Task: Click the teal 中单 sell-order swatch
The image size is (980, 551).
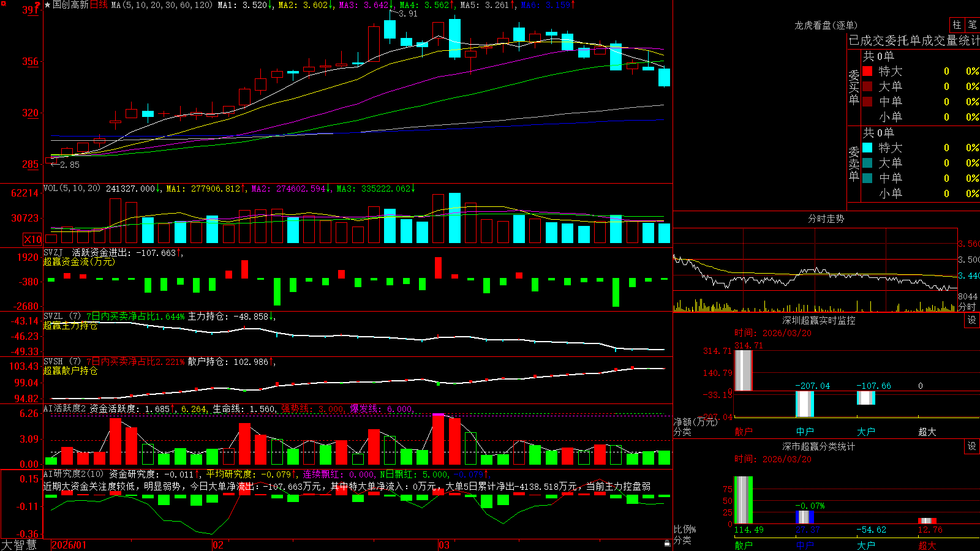Action: [x=867, y=178]
